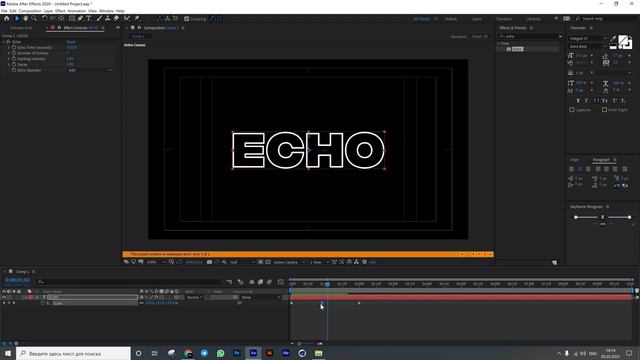The height and width of the screenshot is (360, 640).
Task: Open WhatsApp from the taskbar
Action: pos(220,353)
